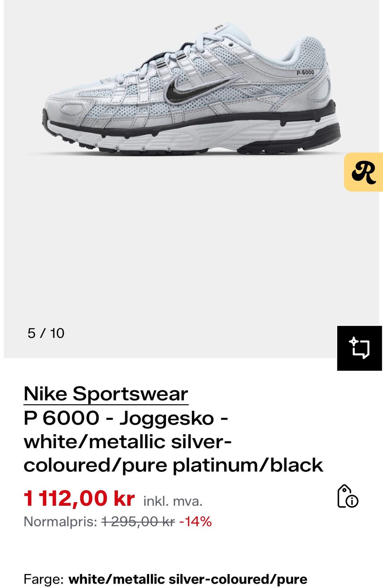Tap the P-6000 heel label on shoe
Image resolution: width=383 pixels, height=588 pixels.
click(305, 72)
